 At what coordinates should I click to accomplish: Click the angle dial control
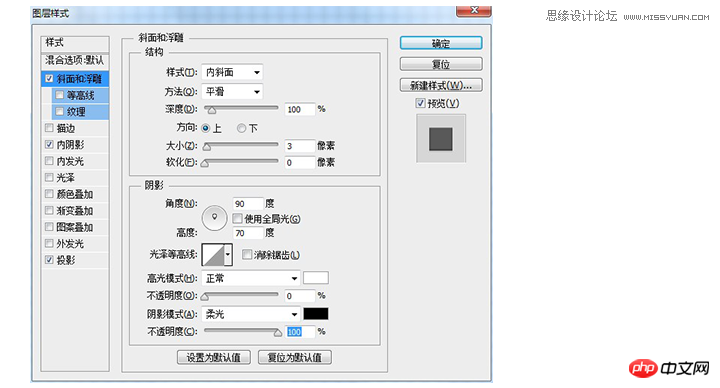[214, 218]
